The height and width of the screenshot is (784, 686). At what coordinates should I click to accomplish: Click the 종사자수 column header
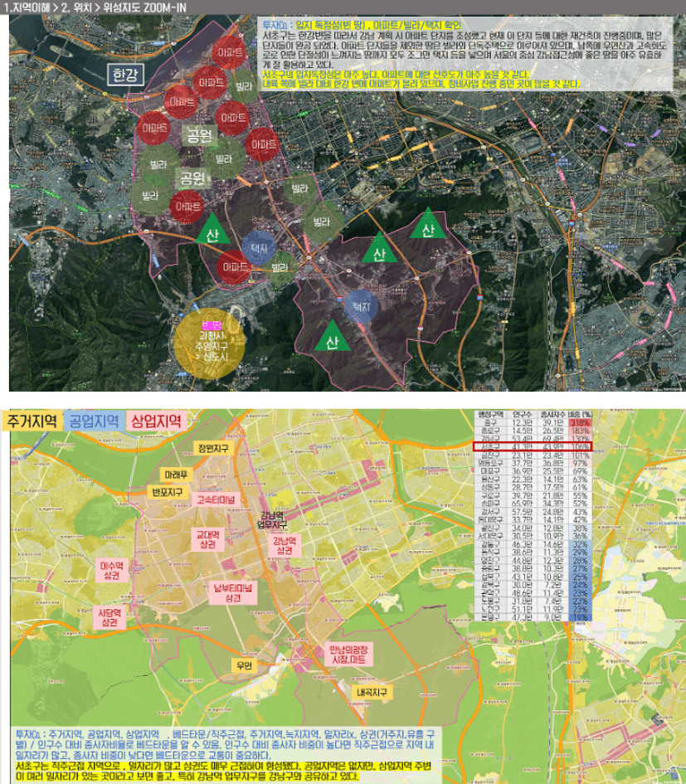pos(552,414)
